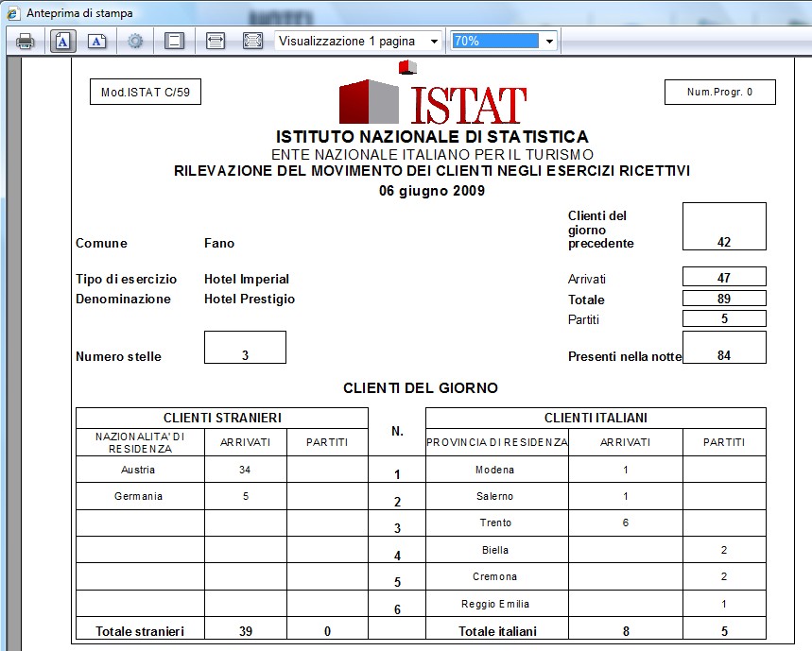Click 'Trento' province cell
This screenshot has height=651, width=812.
(495, 523)
